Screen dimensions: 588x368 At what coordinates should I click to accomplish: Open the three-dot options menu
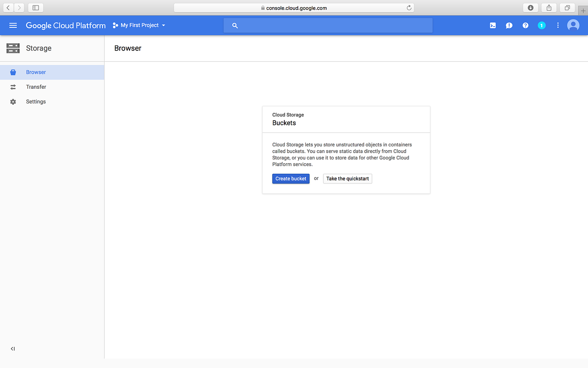(x=558, y=25)
